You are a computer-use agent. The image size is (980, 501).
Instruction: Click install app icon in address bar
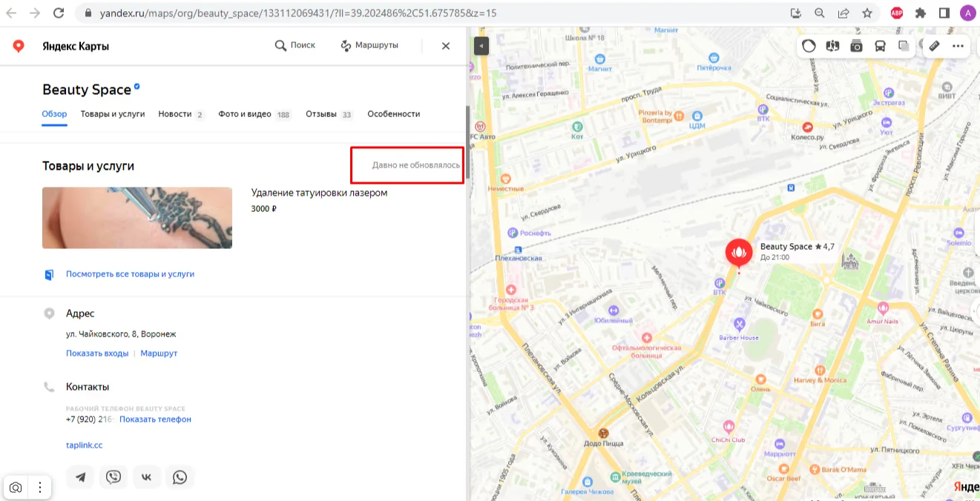796,13
